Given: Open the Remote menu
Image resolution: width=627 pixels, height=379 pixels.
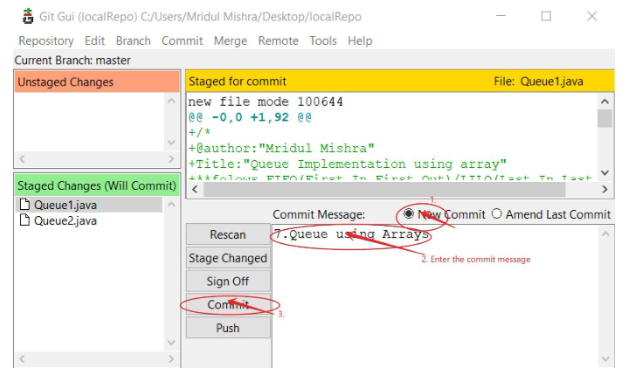Looking at the screenshot, I should (x=278, y=41).
